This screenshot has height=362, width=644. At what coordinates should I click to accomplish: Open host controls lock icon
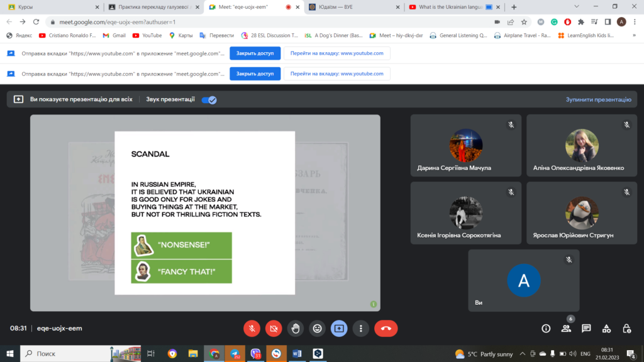point(626,328)
